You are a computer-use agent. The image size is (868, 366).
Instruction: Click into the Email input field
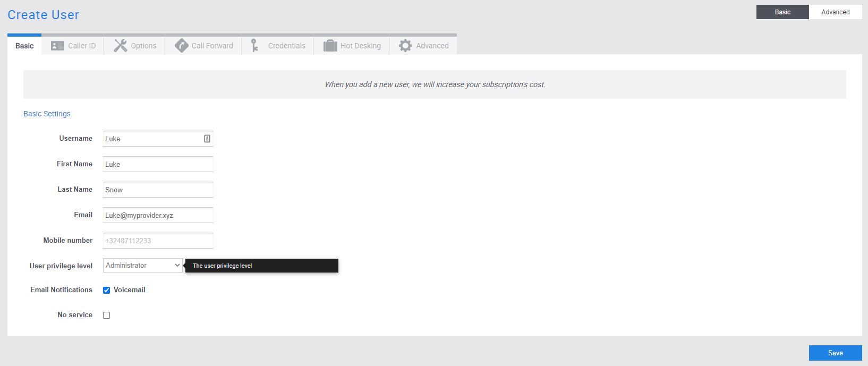coord(158,215)
